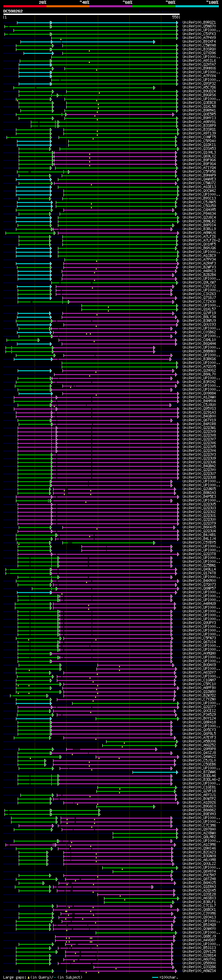Open the UniRef100_B9GRS6 label
Screen dimensions: 222x980
[199, 95]
